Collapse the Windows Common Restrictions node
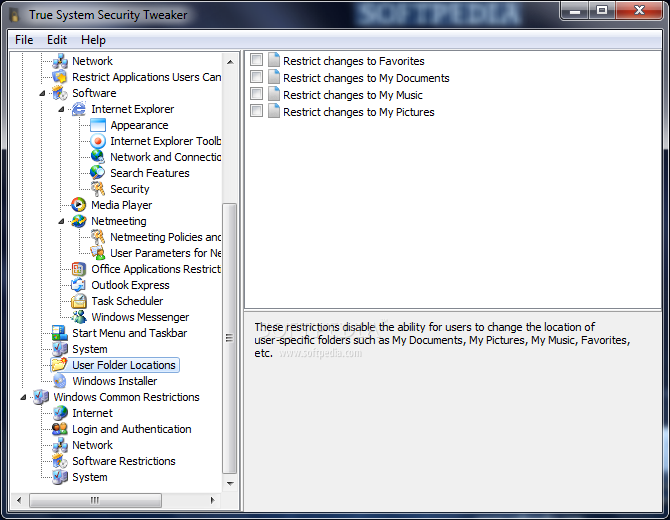This screenshot has width=670, height=520. (23, 397)
